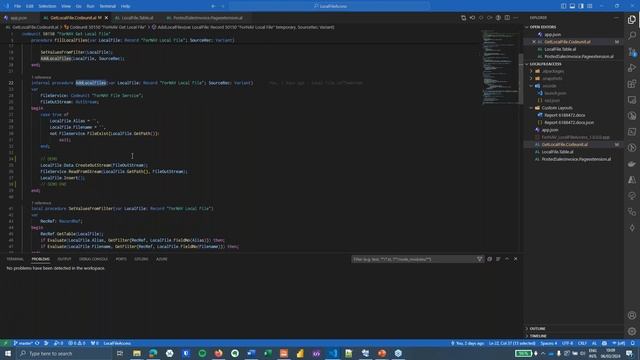Click the Synchronize Changes icon in status bar

click(37, 343)
